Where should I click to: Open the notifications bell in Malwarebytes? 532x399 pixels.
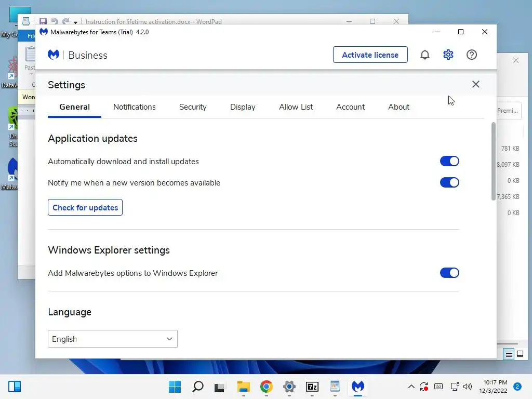pyautogui.click(x=425, y=55)
